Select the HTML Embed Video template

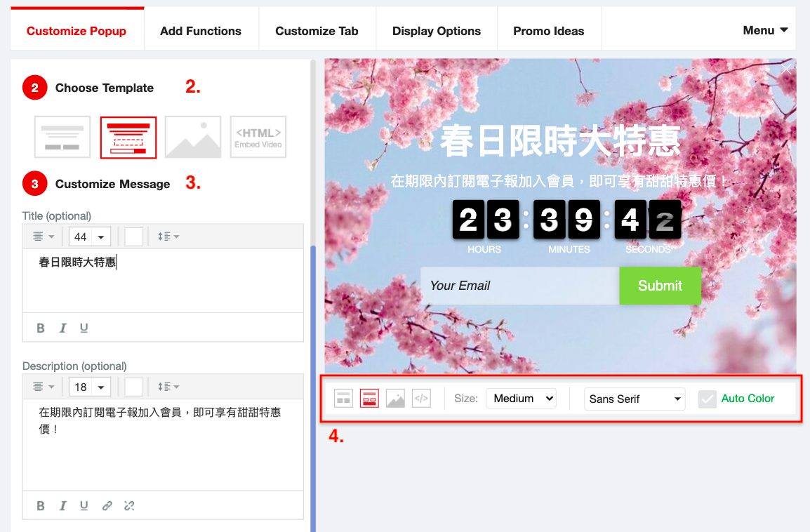(x=258, y=138)
